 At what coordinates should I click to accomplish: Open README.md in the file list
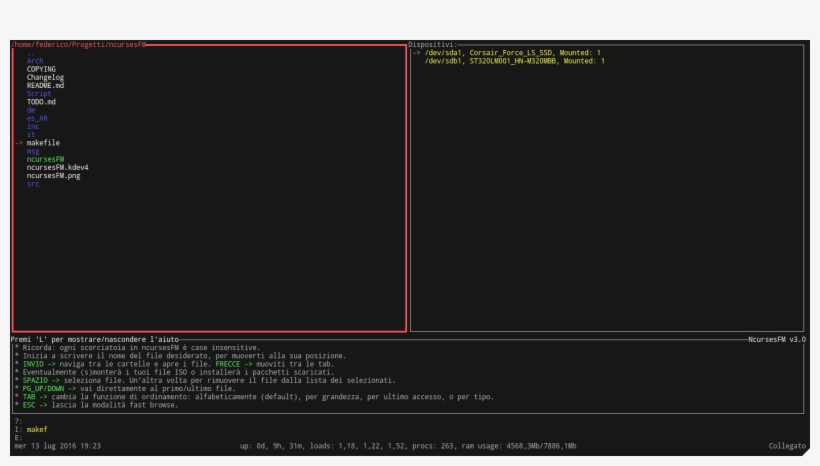[45, 86]
